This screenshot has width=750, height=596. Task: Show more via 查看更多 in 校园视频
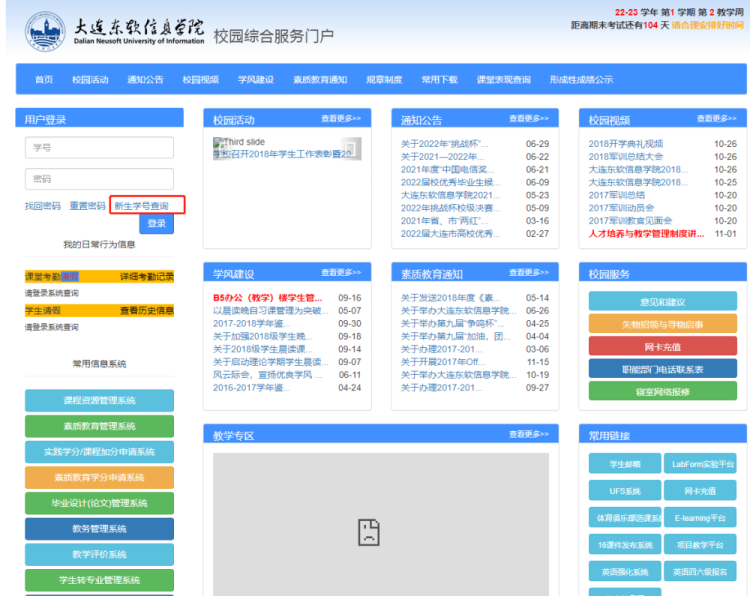point(718,119)
